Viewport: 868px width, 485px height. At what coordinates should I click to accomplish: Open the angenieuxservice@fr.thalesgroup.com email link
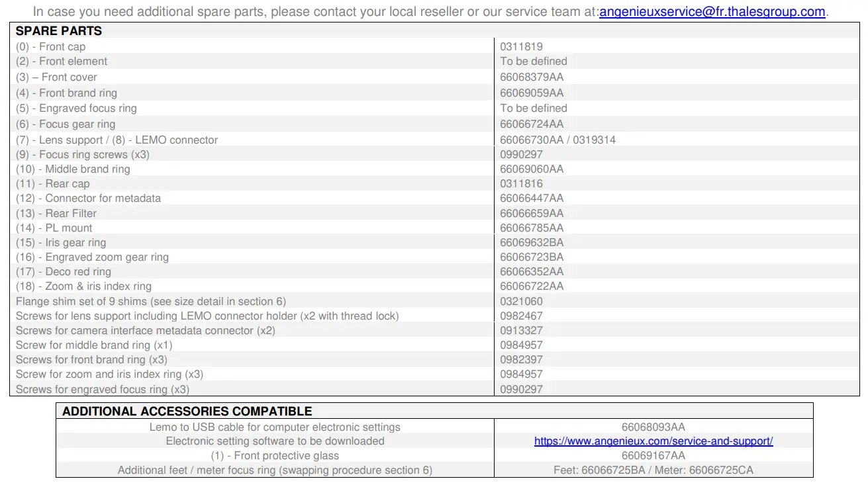pyautogui.click(x=712, y=12)
